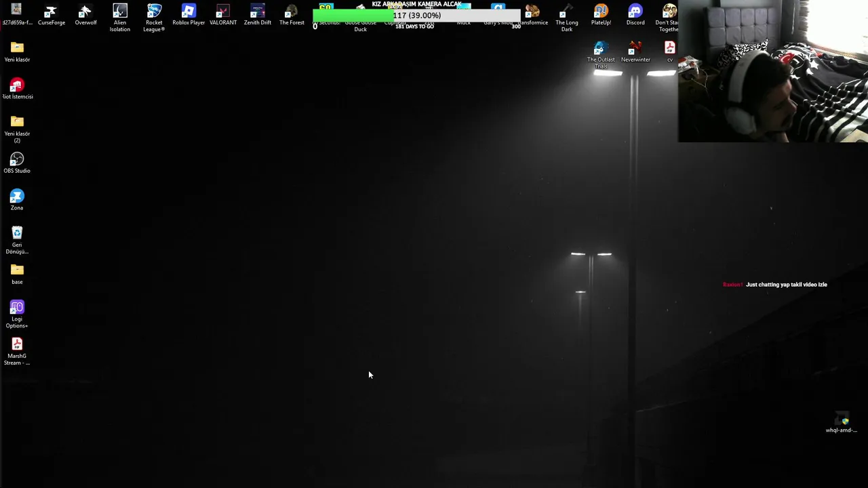Select the Yeni klasör folder
This screenshot has width=868, height=488.
click(x=17, y=52)
